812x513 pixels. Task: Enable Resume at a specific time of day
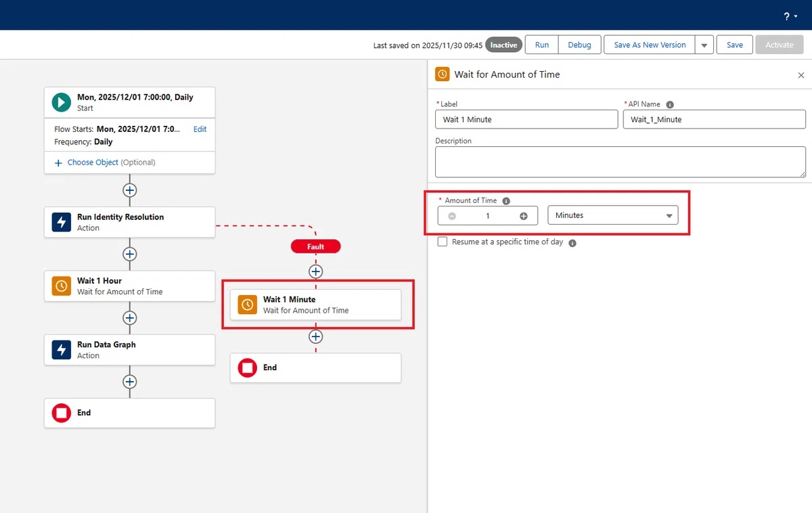tap(443, 242)
